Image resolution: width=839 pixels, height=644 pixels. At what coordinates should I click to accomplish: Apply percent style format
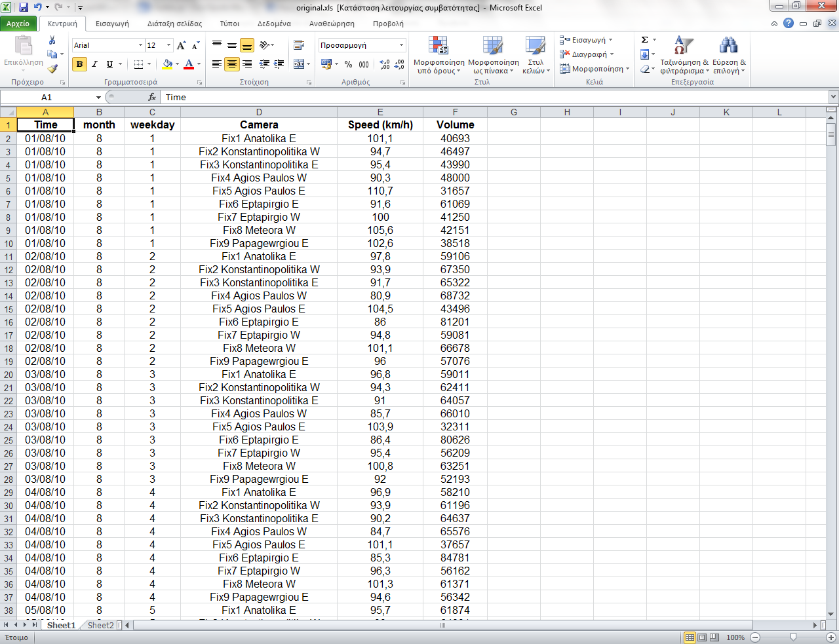[349, 64]
